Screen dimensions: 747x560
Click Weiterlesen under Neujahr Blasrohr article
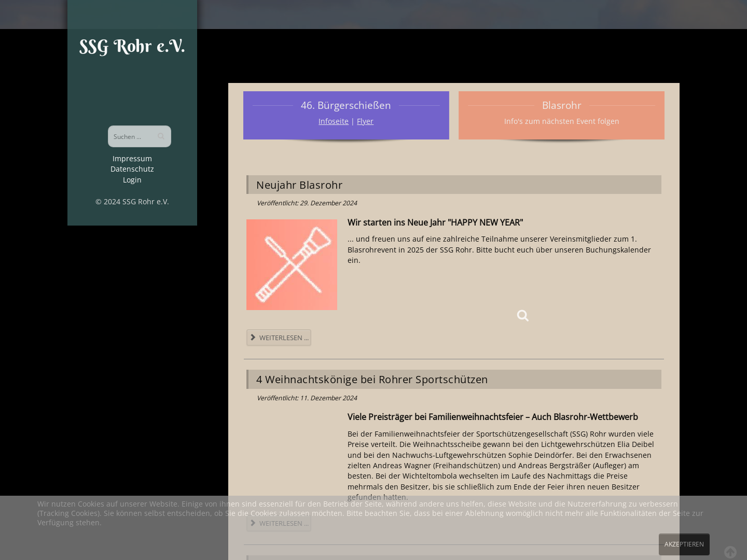click(x=279, y=338)
